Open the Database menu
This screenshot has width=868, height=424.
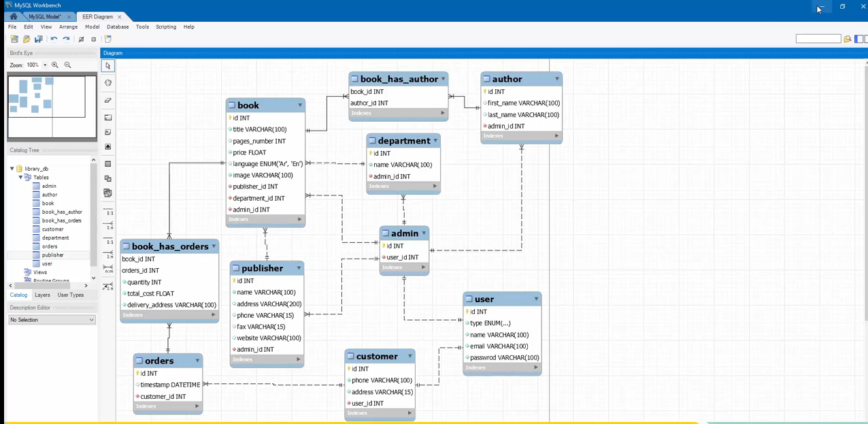coord(118,27)
